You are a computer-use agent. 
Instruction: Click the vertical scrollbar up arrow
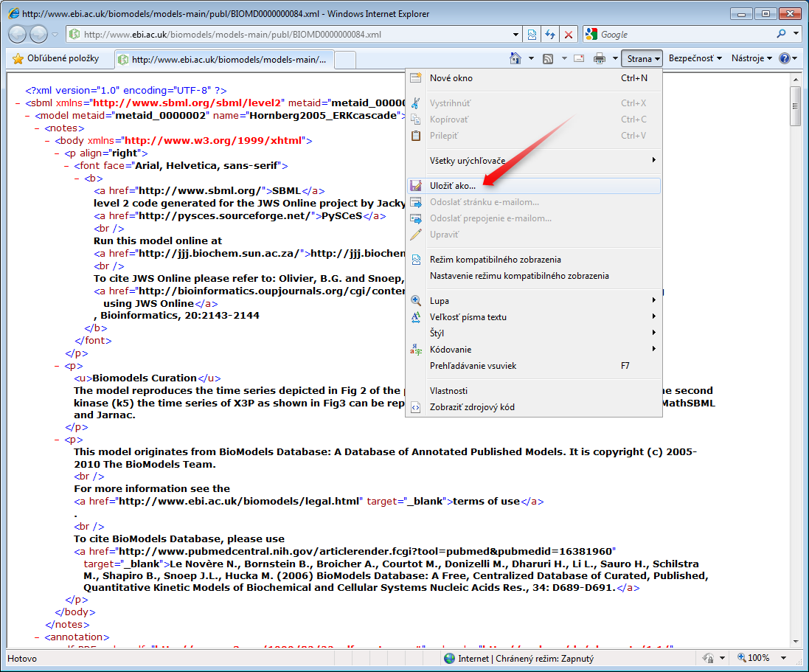(796, 80)
